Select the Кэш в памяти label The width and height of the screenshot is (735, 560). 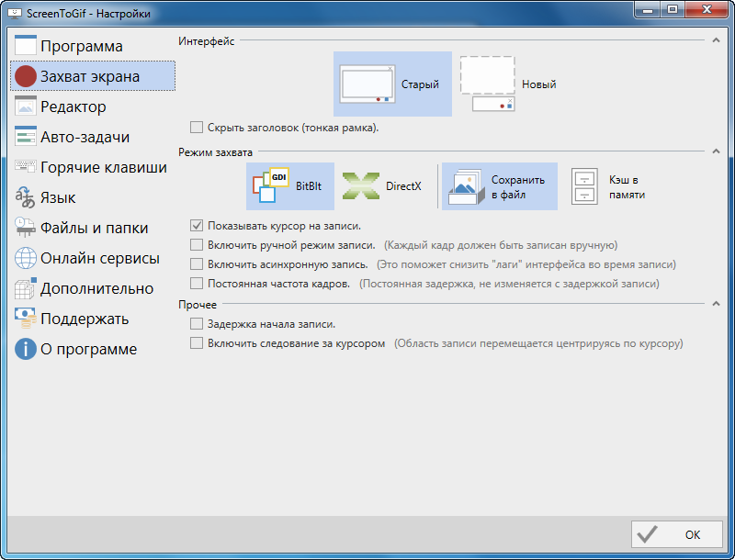click(627, 187)
